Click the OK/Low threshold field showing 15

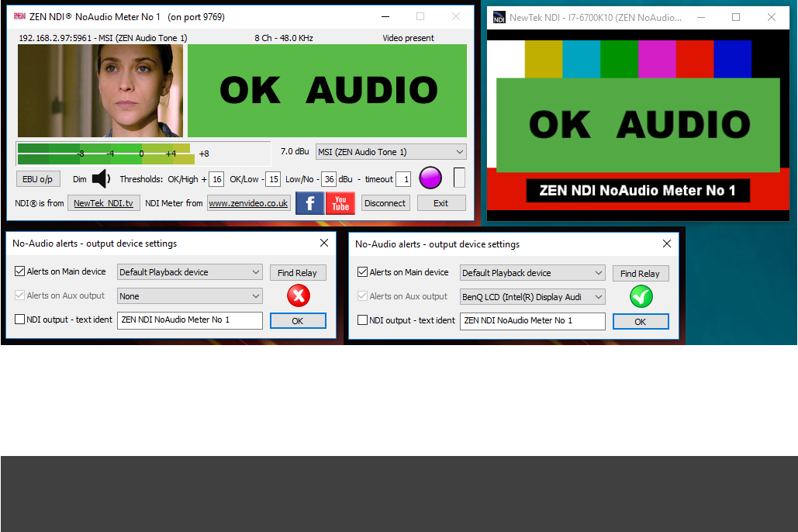tap(273, 179)
